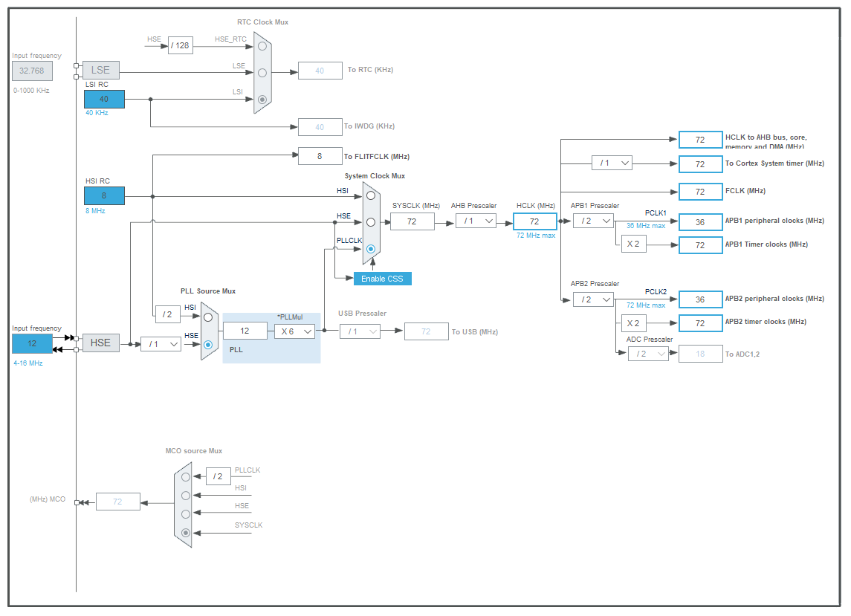Click the HSI RC 8 block
Viewport: 851px width, 616px height.
104,196
